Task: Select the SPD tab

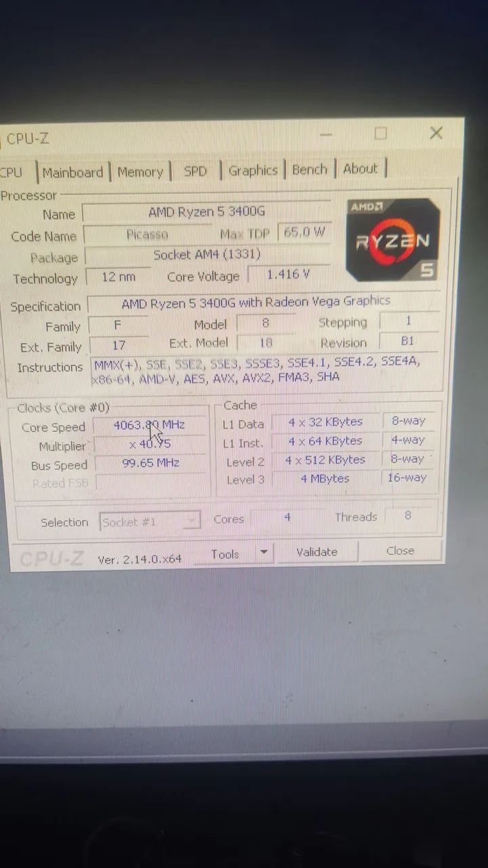Action: [x=195, y=171]
